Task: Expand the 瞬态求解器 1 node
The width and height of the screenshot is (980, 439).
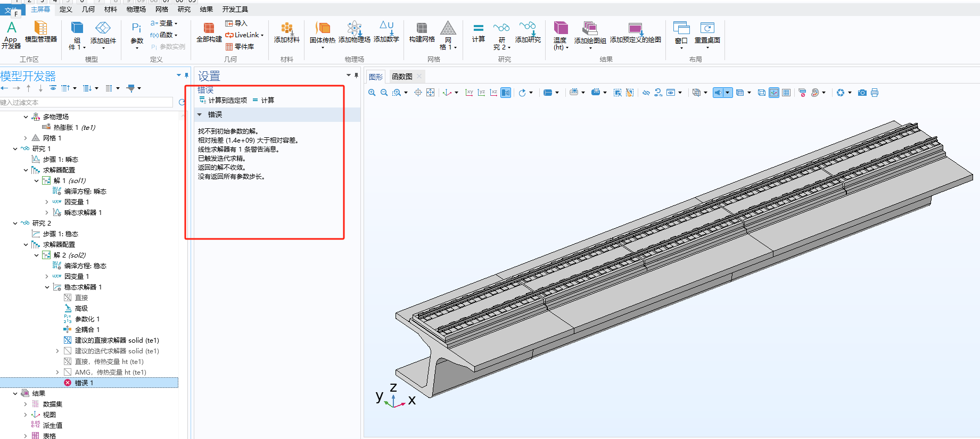Action: [x=47, y=212]
